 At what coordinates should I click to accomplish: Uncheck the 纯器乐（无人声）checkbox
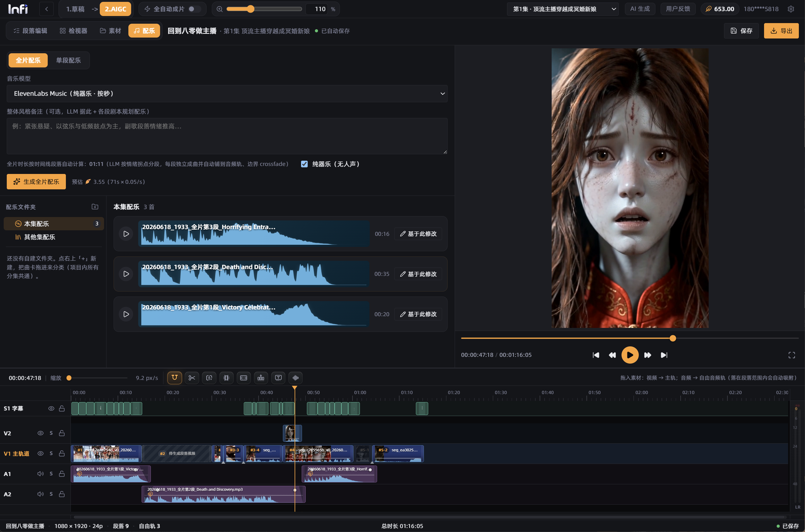click(304, 164)
